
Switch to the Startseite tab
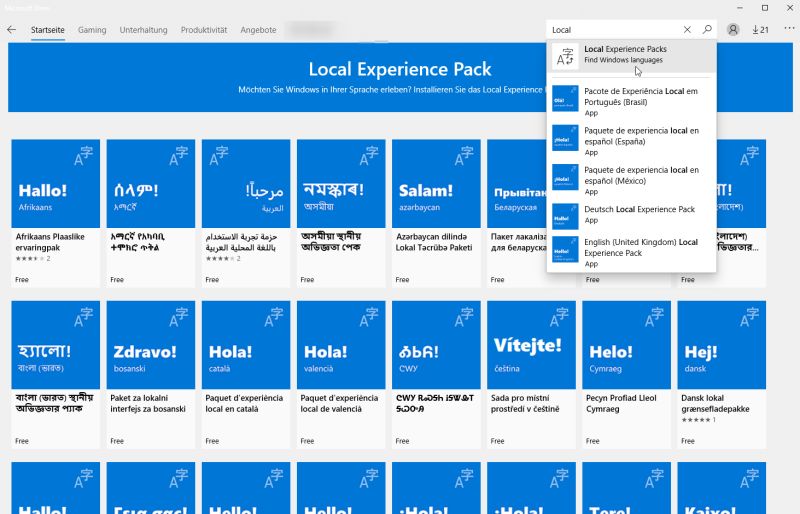coord(47,30)
